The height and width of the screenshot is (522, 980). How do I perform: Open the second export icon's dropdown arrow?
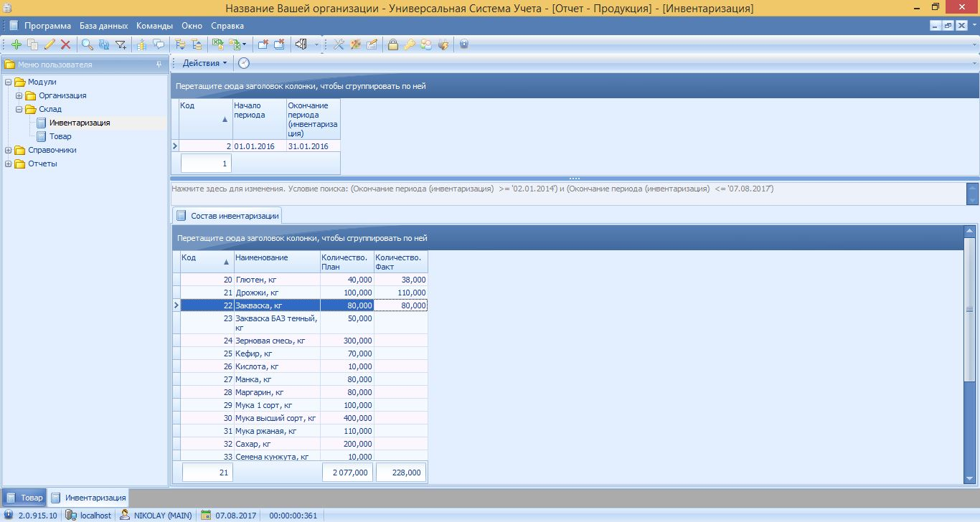tap(244, 44)
